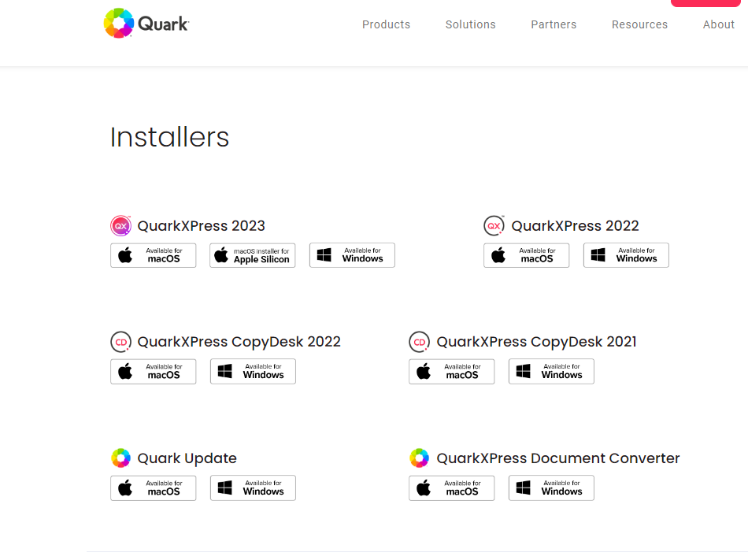Image resolution: width=748 pixels, height=560 pixels.
Task: Open the Resources navigation menu
Action: (x=639, y=24)
